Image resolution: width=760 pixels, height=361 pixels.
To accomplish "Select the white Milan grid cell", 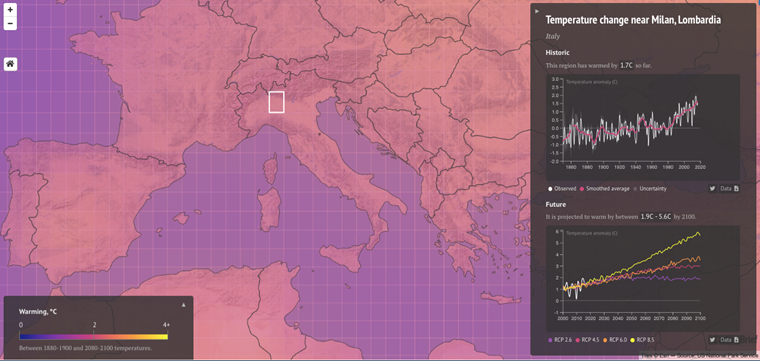I will pos(276,102).
